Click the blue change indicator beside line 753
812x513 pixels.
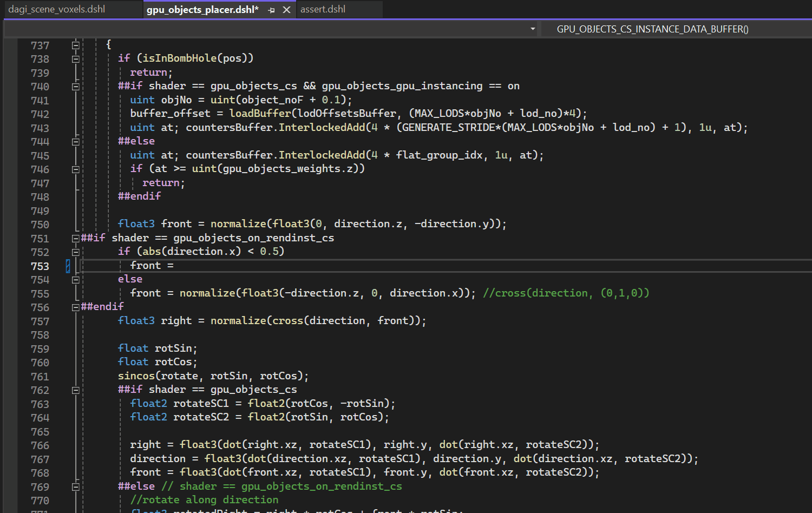(x=67, y=266)
